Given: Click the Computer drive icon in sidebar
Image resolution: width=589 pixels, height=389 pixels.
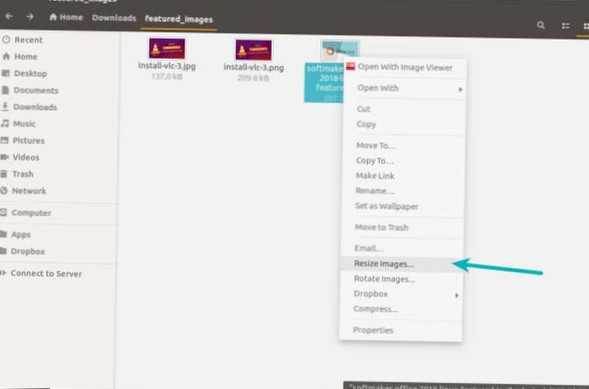Looking at the screenshot, I should coord(4,213).
